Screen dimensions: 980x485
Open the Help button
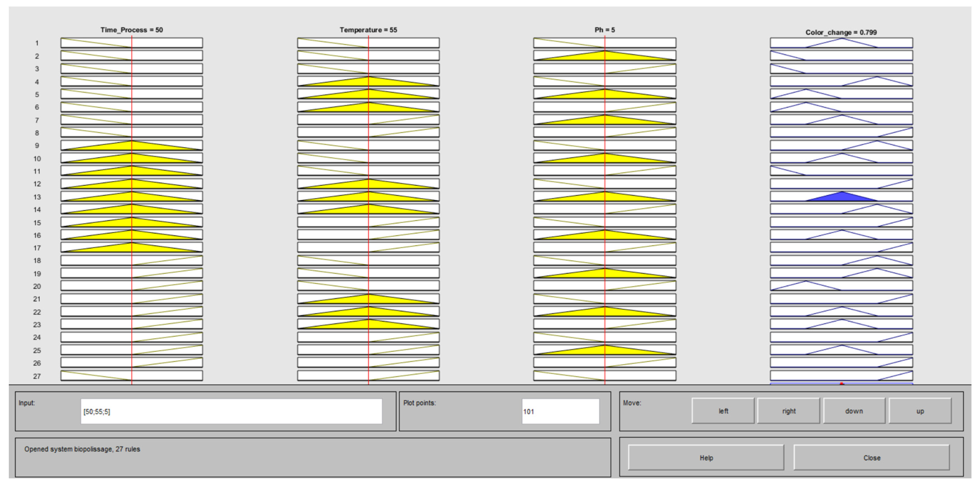tap(706, 458)
